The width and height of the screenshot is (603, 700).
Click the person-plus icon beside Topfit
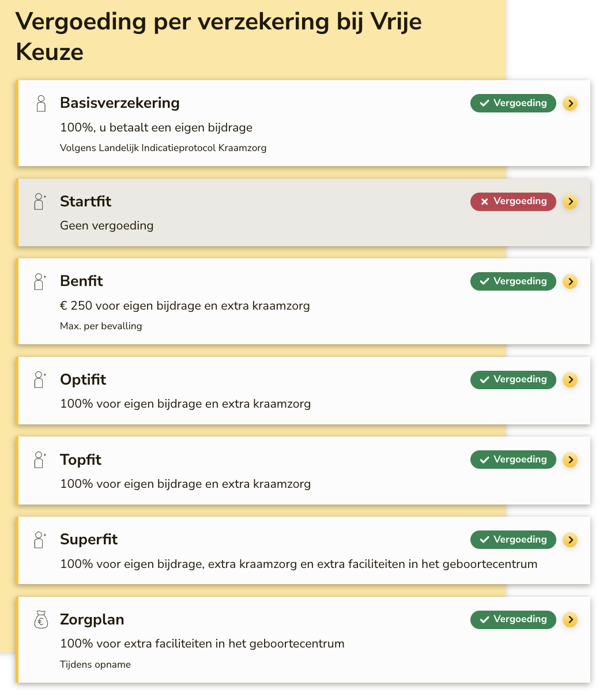point(40,460)
